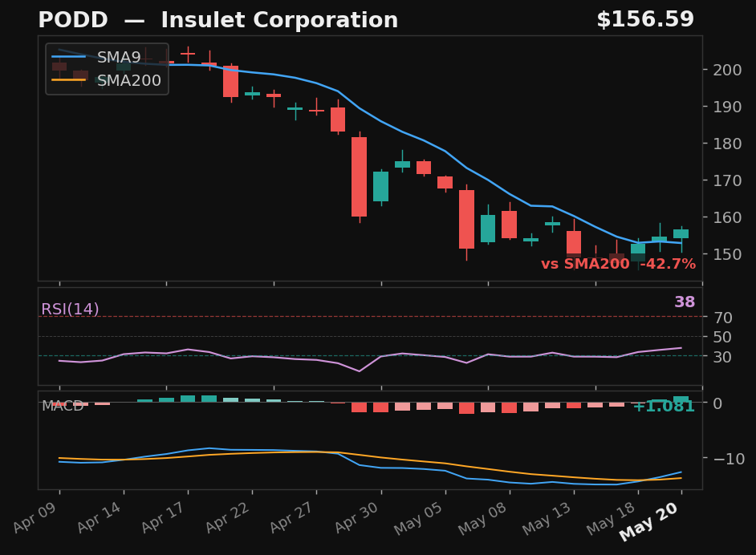This screenshot has height=555, width=756.
Task: Click the MACD 0 axis label
Action: [x=718, y=403]
